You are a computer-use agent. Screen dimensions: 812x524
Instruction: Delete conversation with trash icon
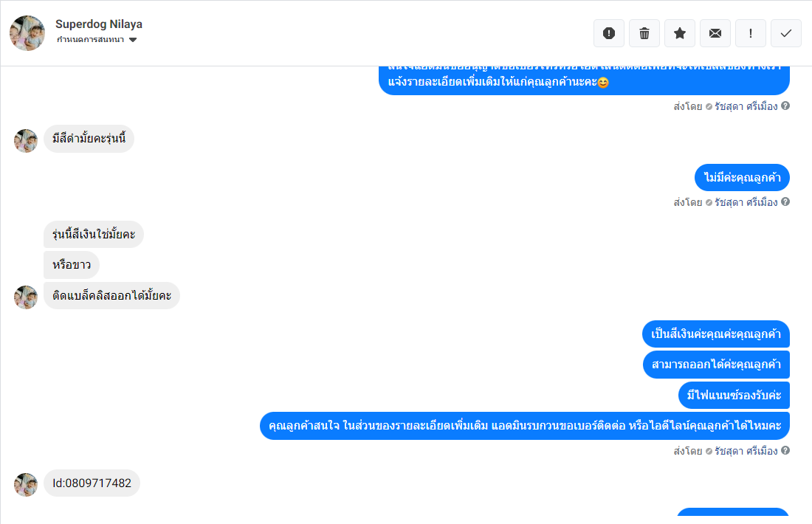point(644,34)
